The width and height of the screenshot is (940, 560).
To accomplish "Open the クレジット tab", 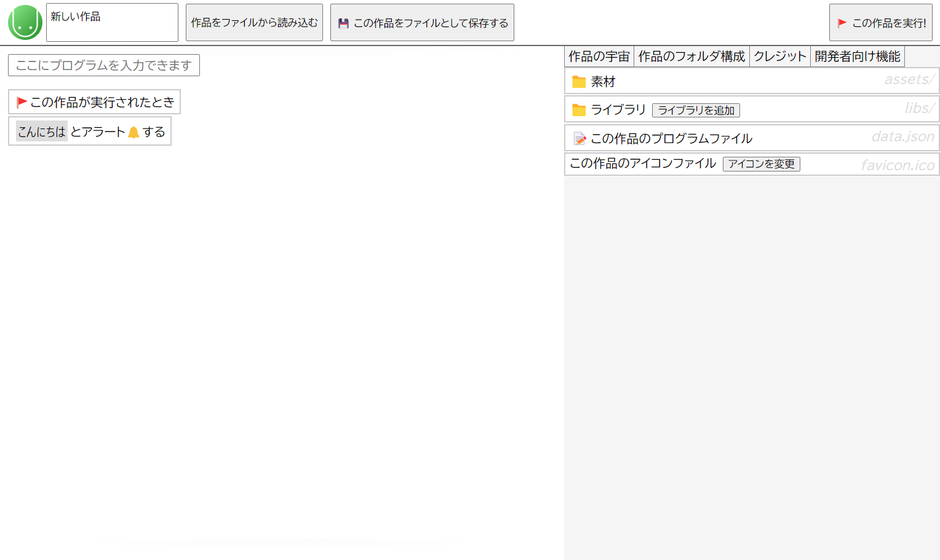I will 779,57.
